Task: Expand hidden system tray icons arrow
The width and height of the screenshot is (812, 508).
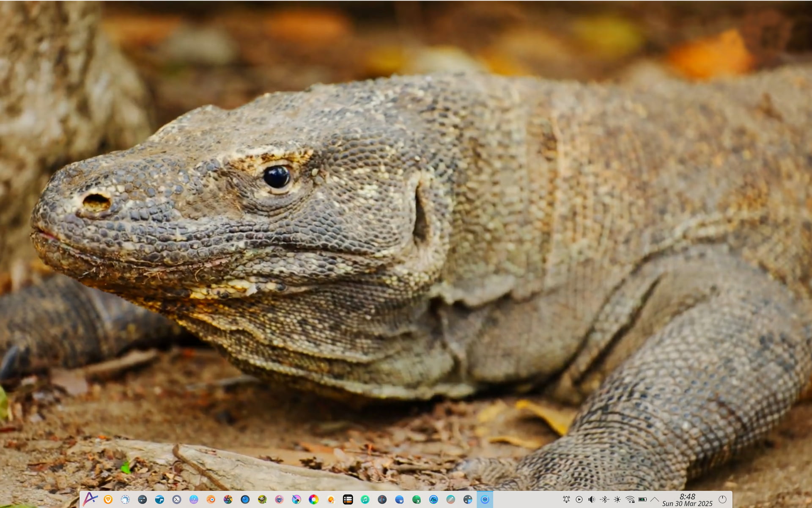Action: point(655,500)
